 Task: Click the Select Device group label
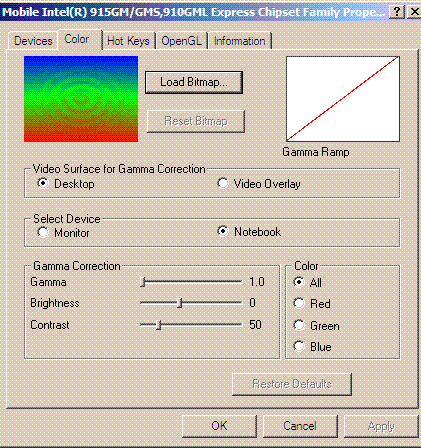click(x=67, y=219)
